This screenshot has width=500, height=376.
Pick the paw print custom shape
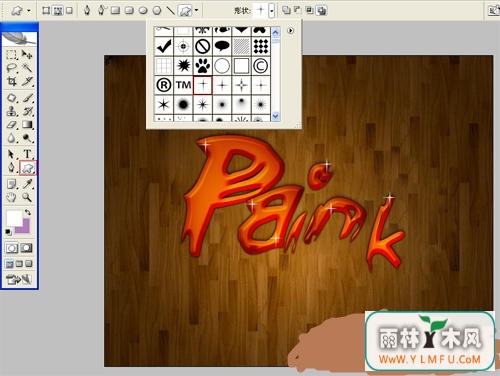[x=203, y=66]
